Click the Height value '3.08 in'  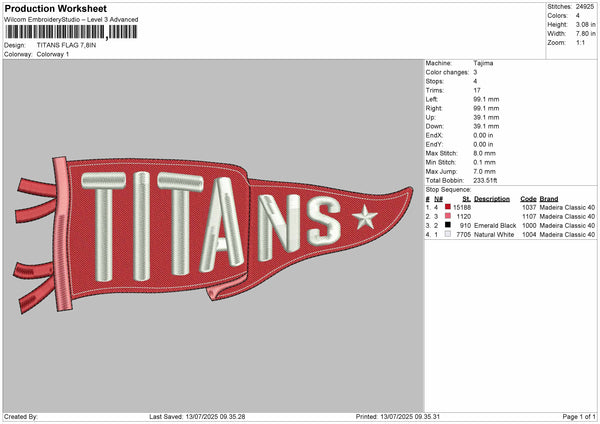585,24
